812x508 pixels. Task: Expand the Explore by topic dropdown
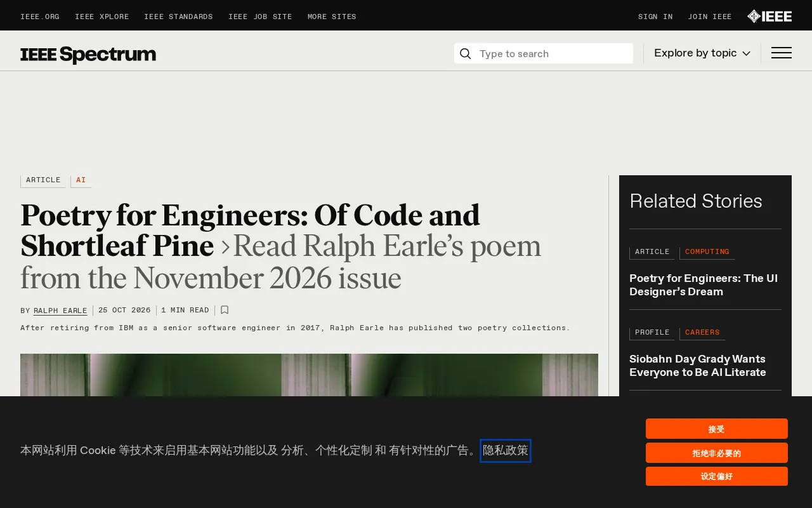coord(702,53)
